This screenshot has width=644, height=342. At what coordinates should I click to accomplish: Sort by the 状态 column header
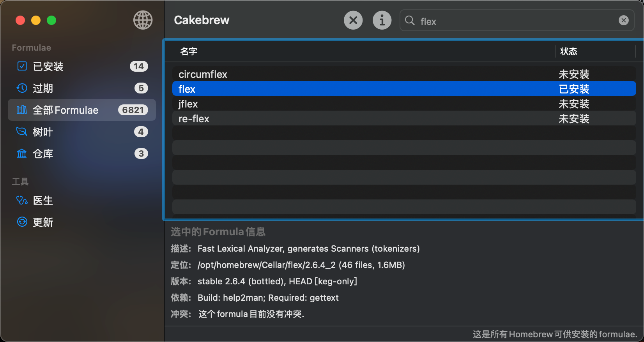596,51
